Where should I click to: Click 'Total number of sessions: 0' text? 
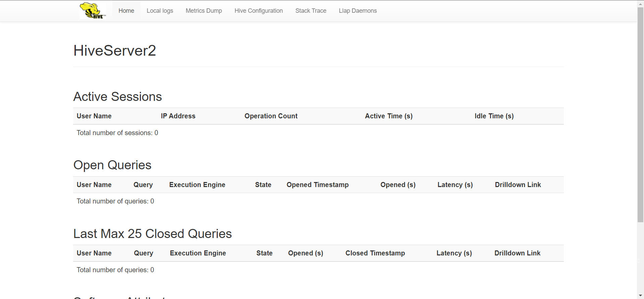coord(117,133)
